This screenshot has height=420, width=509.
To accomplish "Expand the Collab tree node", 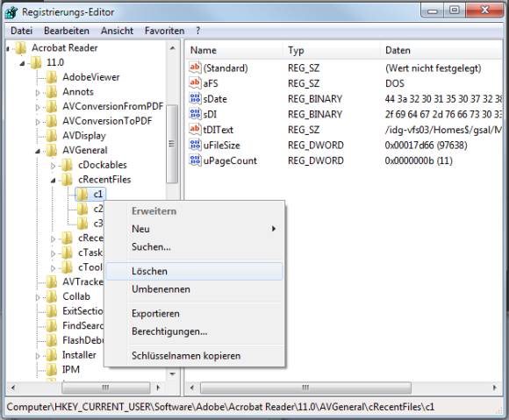I will coord(38,297).
